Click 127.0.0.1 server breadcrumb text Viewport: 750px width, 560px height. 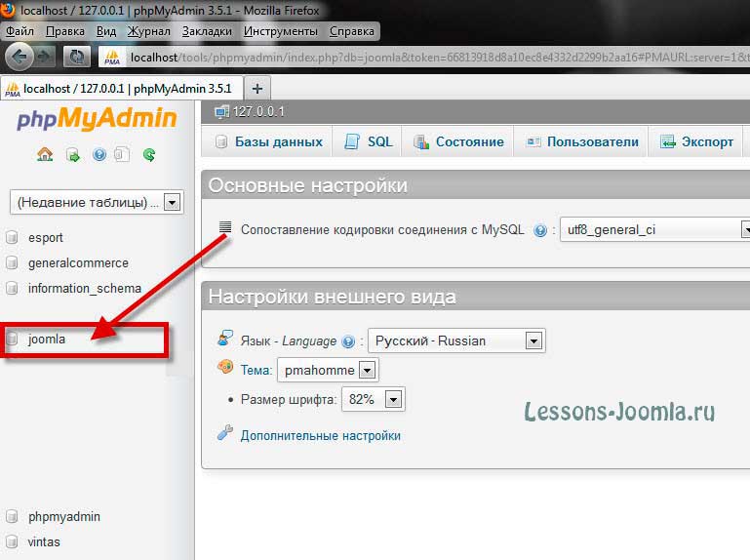pyautogui.click(x=258, y=112)
